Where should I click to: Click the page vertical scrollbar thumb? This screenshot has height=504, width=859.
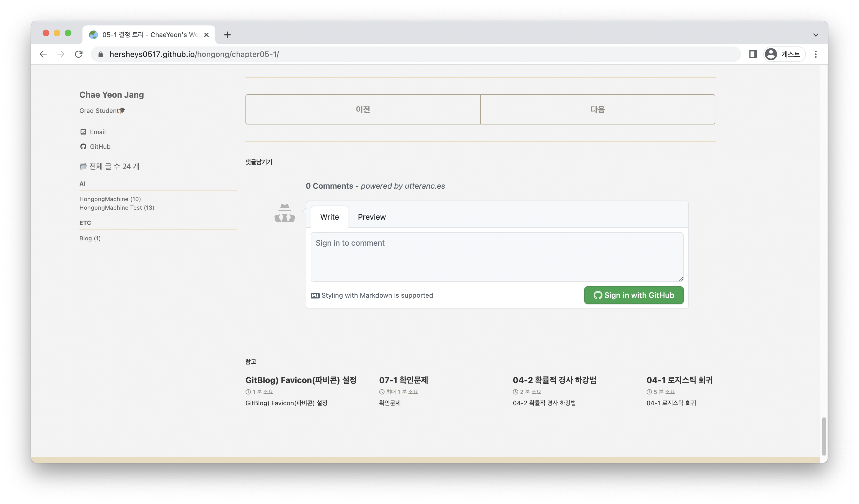824,436
